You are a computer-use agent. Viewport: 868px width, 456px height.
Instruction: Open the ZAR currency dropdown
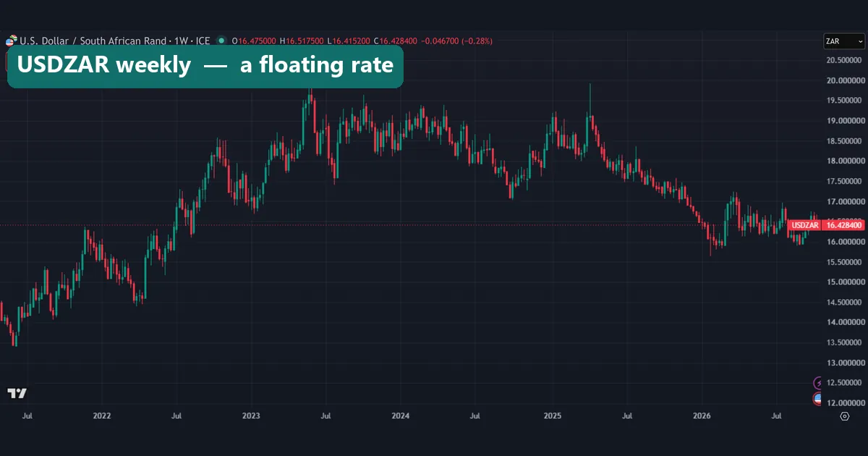[843, 41]
